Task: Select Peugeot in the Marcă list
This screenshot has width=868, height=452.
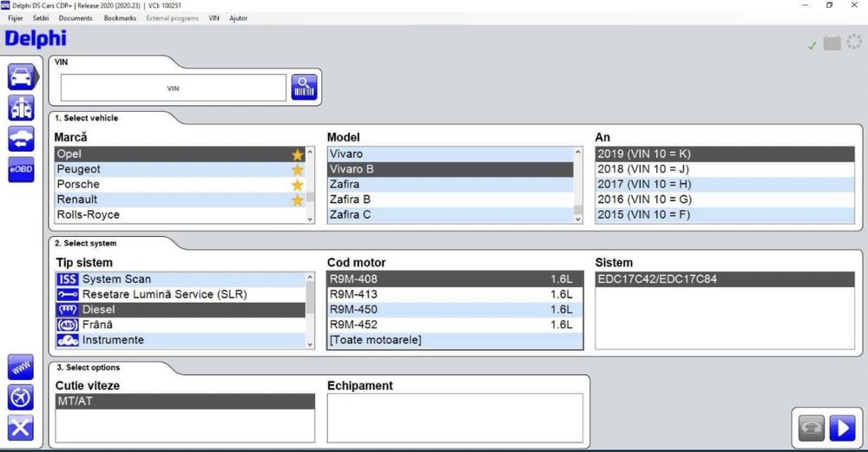Action: [180, 169]
